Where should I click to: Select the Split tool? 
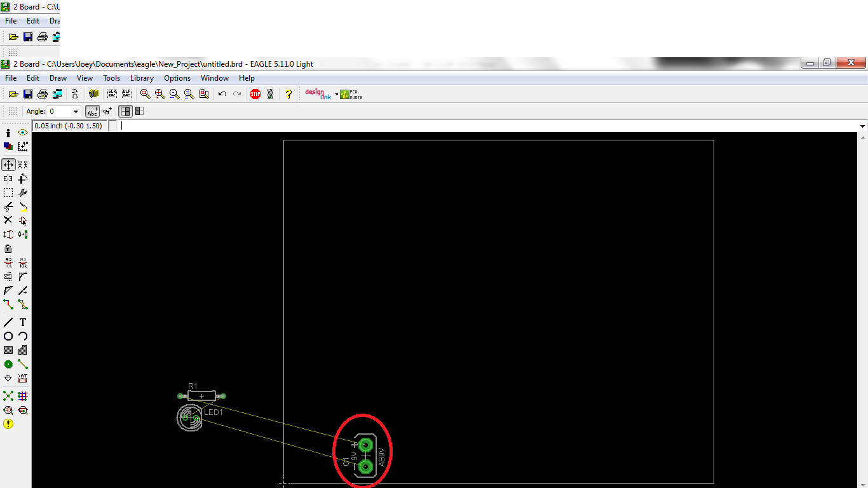(x=8, y=290)
